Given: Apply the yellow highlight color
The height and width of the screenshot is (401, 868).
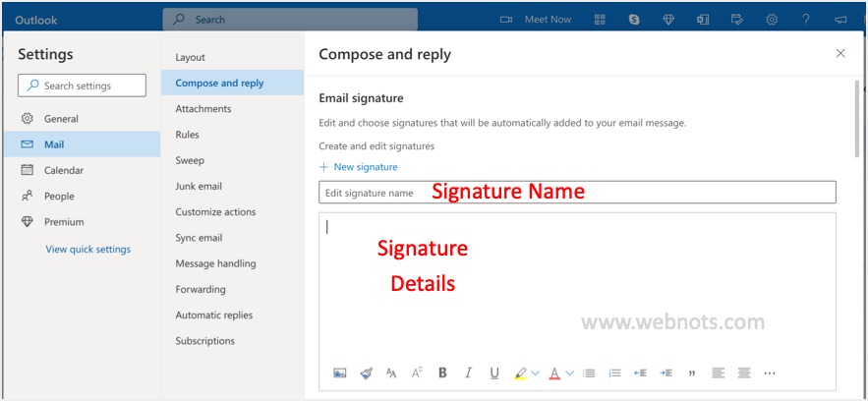Looking at the screenshot, I should 520,373.
